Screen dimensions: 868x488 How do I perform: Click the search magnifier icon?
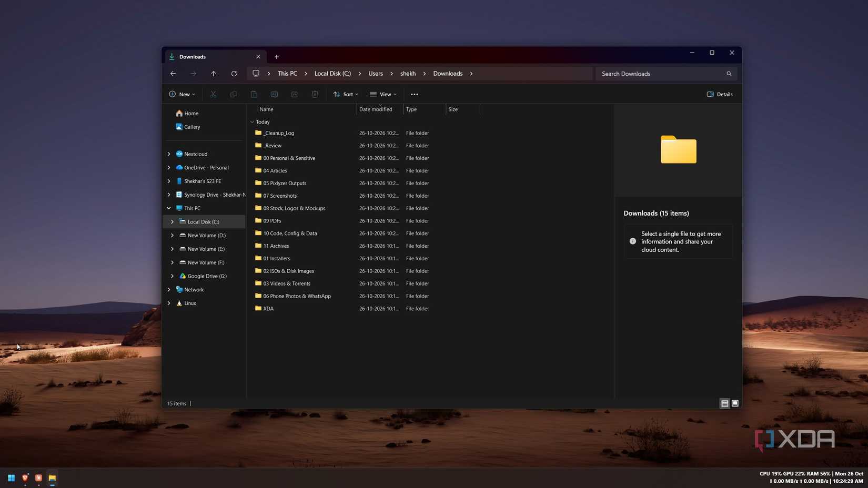click(729, 74)
